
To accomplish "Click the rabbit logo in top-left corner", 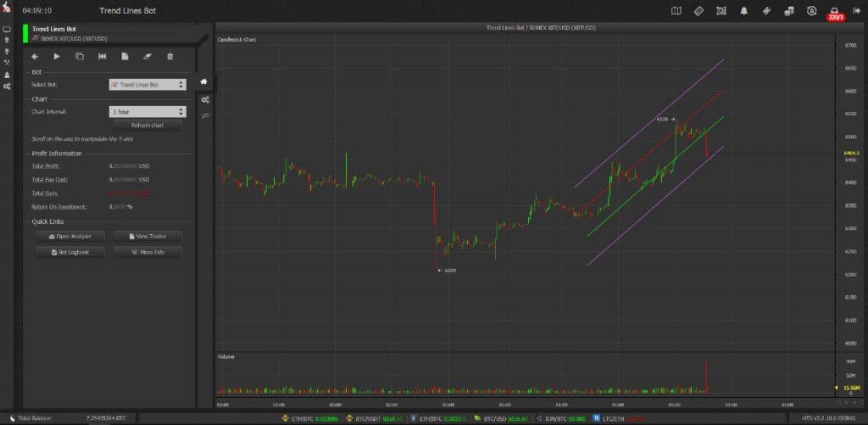I will [x=6, y=8].
